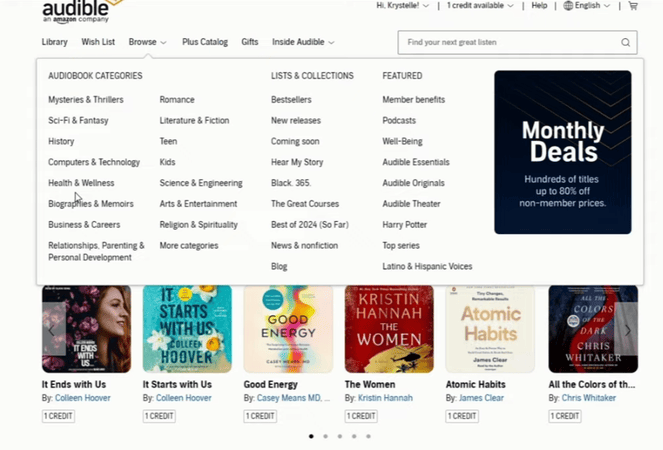Expand the 1 credit available dropdown

tap(480, 5)
